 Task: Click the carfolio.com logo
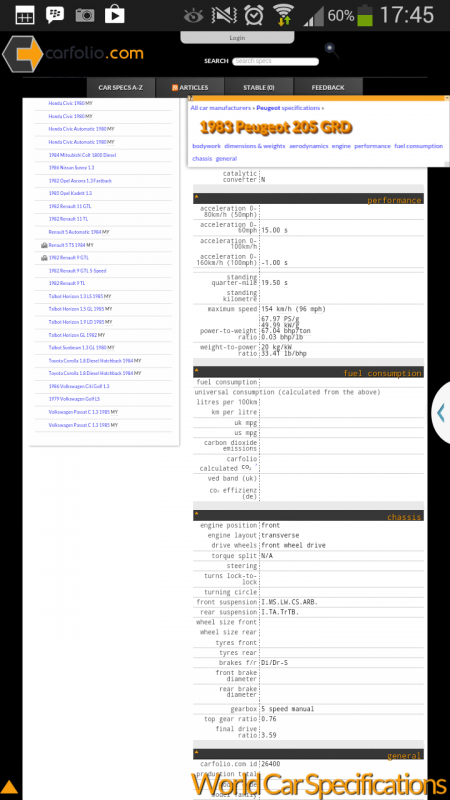coord(72,54)
